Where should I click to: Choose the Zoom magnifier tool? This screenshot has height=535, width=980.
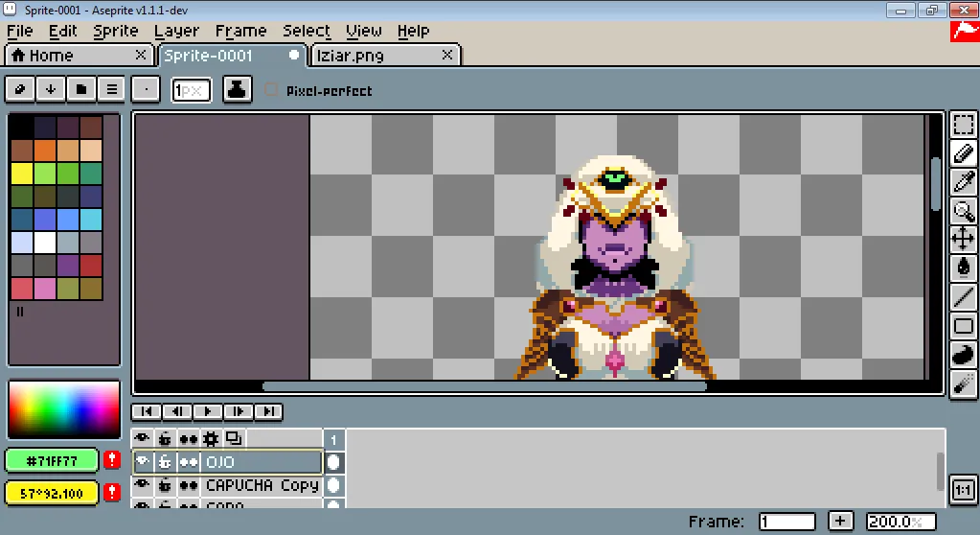(x=963, y=211)
